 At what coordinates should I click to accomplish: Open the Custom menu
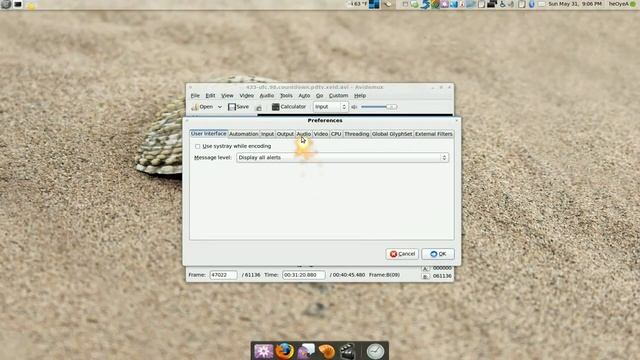click(338, 96)
